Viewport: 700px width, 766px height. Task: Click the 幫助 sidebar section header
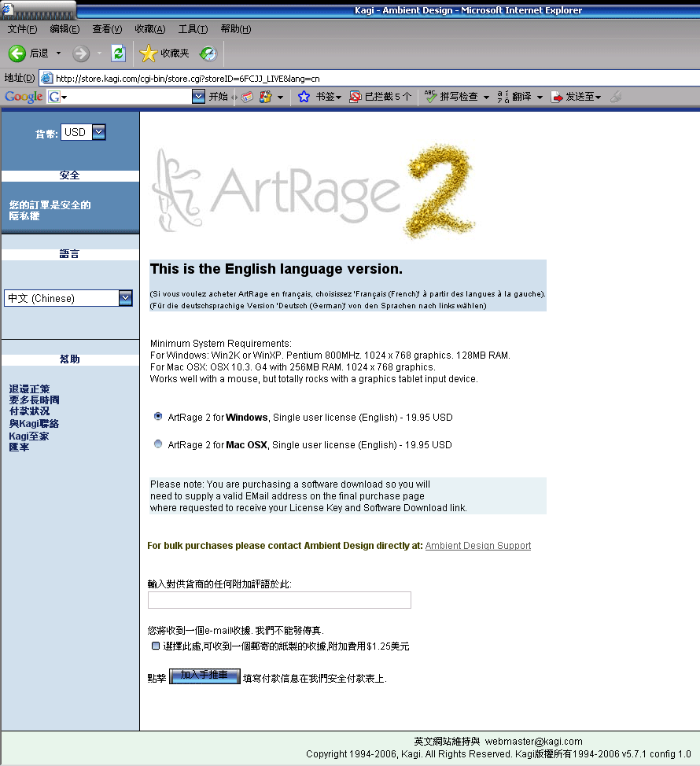(x=69, y=359)
